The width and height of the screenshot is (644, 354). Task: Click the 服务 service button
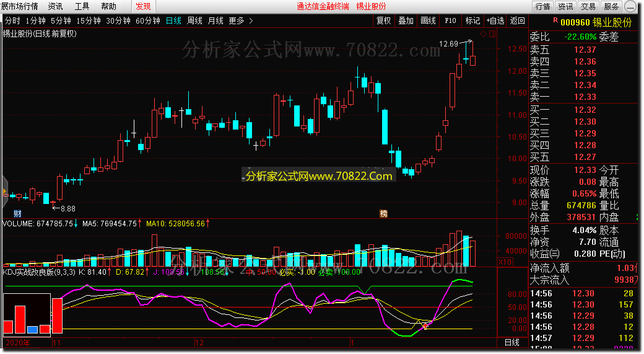coord(611,7)
